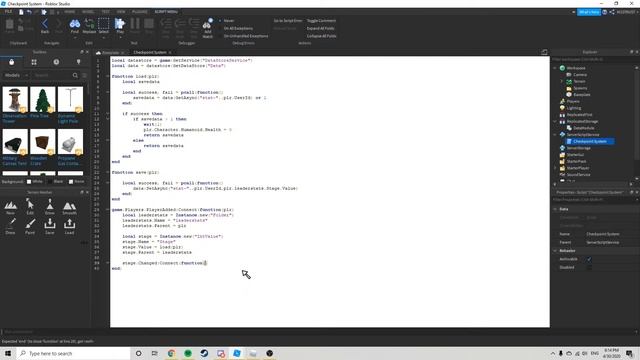Toggle the Archivable checkbox
Viewport: 640px width, 360px height.
(589, 259)
